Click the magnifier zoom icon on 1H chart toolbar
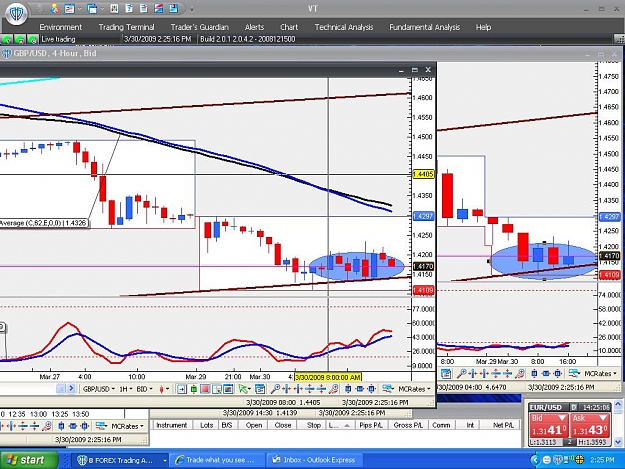Viewport: 625px width, 469px height. click(x=275, y=389)
